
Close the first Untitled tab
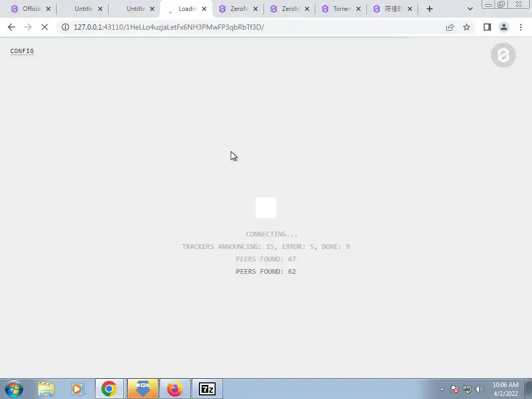100,9
